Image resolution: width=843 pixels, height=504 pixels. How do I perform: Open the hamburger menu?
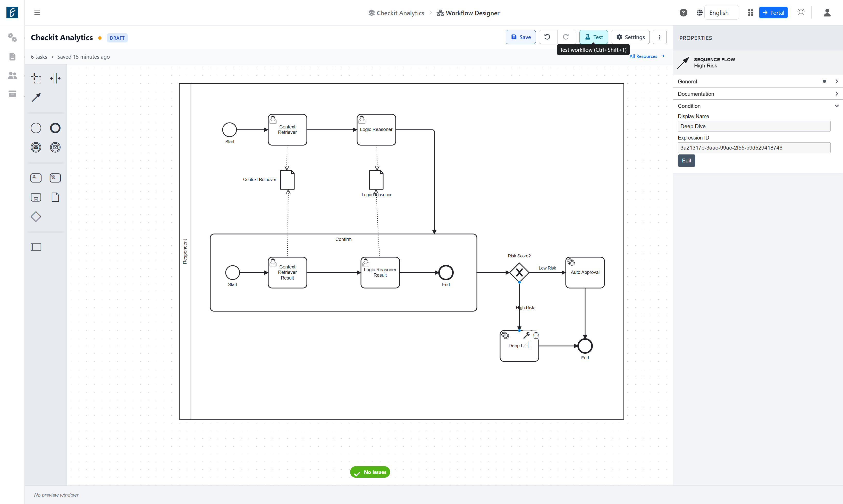(x=37, y=13)
